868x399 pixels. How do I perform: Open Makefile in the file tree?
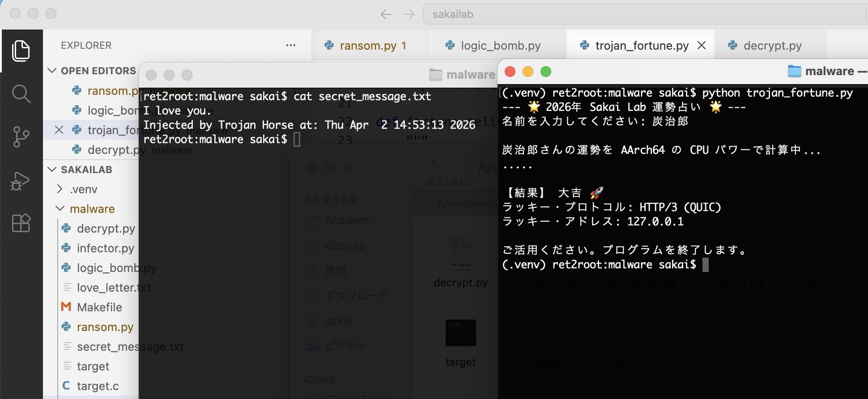tap(99, 307)
